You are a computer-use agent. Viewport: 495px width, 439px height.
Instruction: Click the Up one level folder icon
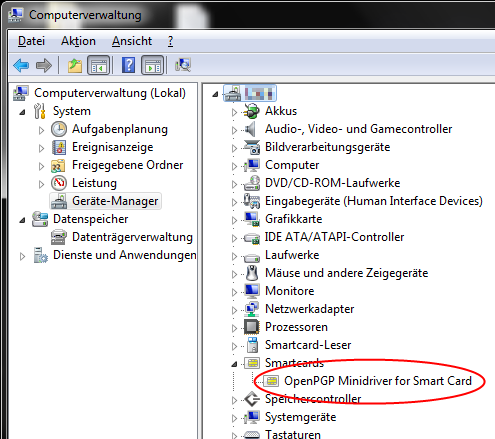tap(75, 65)
